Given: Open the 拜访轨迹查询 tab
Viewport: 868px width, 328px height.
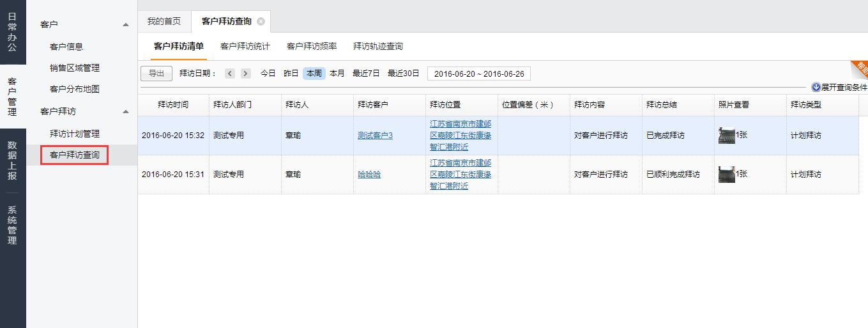Looking at the screenshot, I should pos(378,46).
